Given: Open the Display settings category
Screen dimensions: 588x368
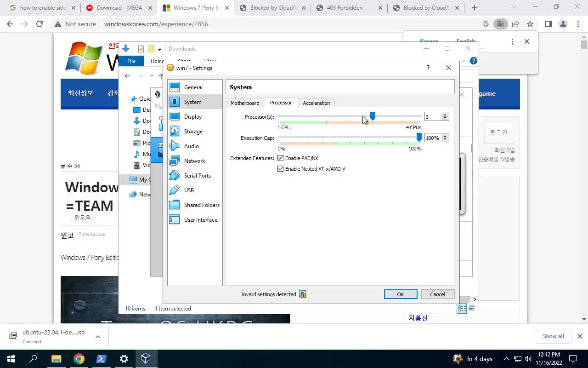Looking at the screenshot, I should tap(195, 117).
